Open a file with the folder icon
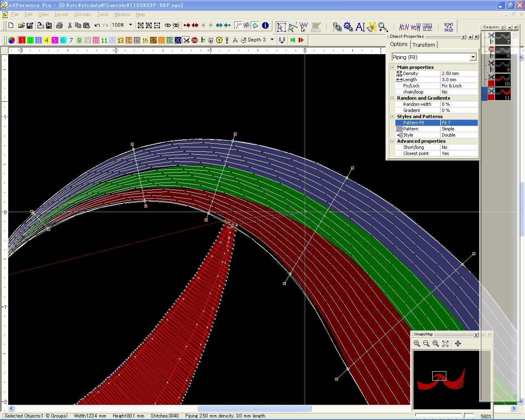This screenshot has width=525, height=420. pyautogui.click(x=21, y=25)
